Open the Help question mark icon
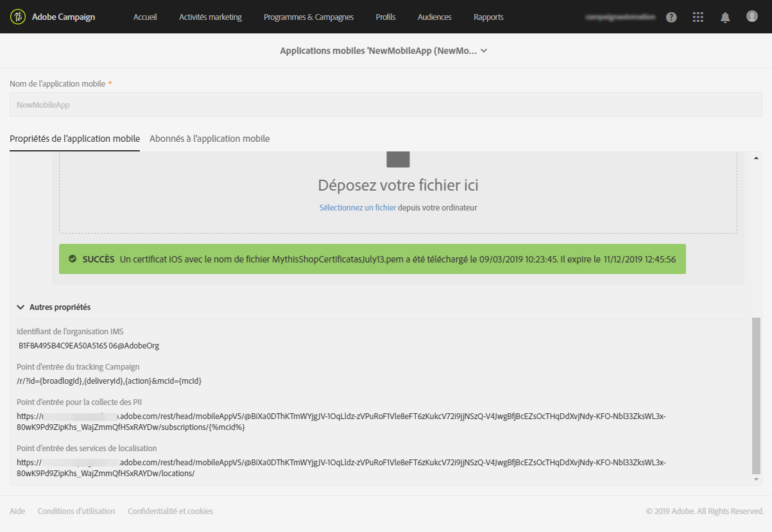 (671, 17)
